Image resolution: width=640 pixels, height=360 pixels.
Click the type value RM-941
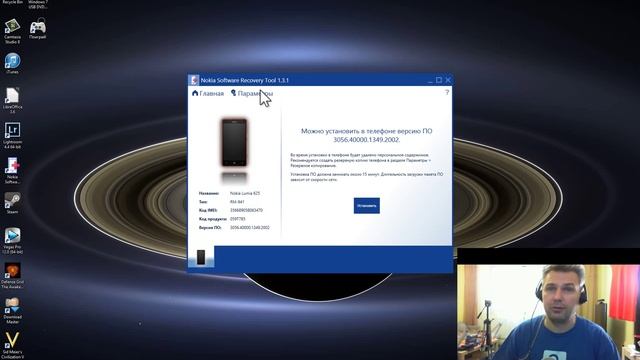(x=237, y=202)
